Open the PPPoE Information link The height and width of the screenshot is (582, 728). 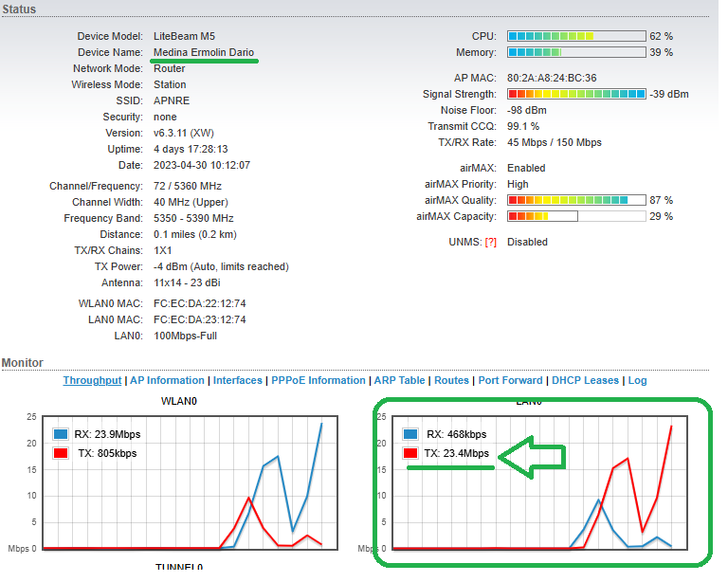click(318, 380)
